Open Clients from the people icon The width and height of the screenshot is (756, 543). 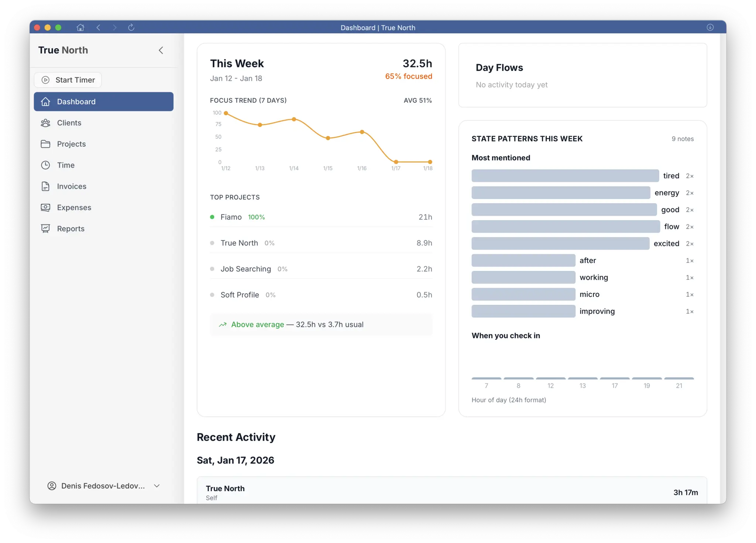pyautogui.click(x=45, y=123)
